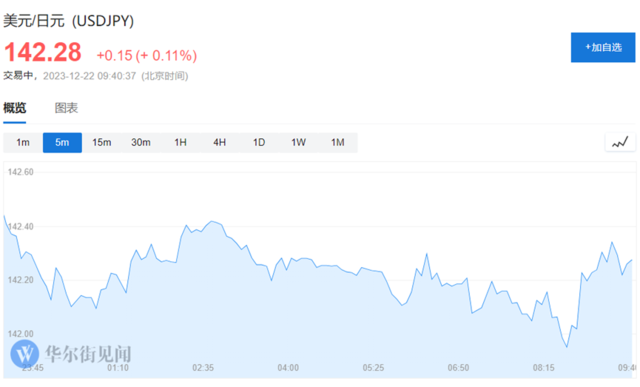Choose the 4H chart interval

220,142
